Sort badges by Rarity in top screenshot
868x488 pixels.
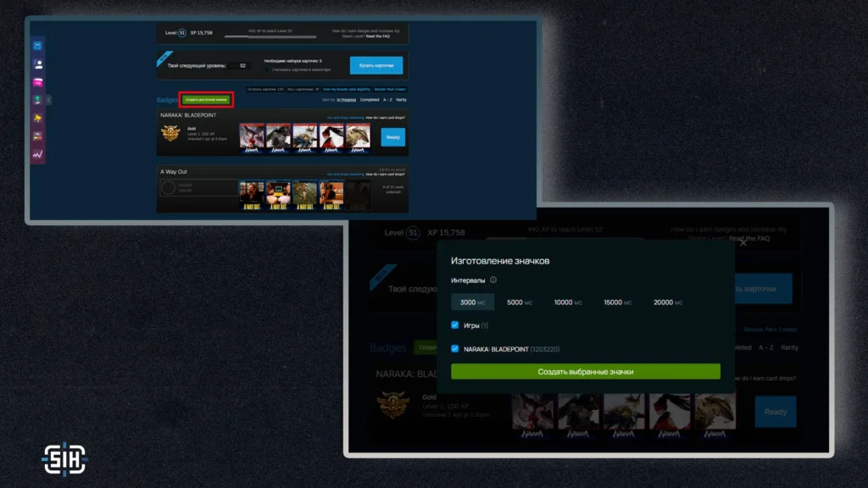(401, 100)
